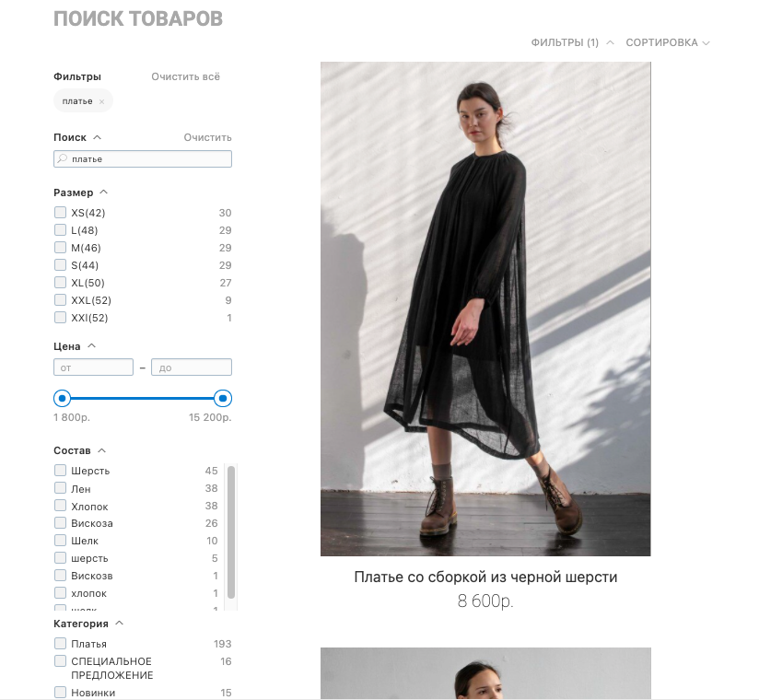Click the price range slider track
This screenshot has width=759, height=700.
[142, 399]
